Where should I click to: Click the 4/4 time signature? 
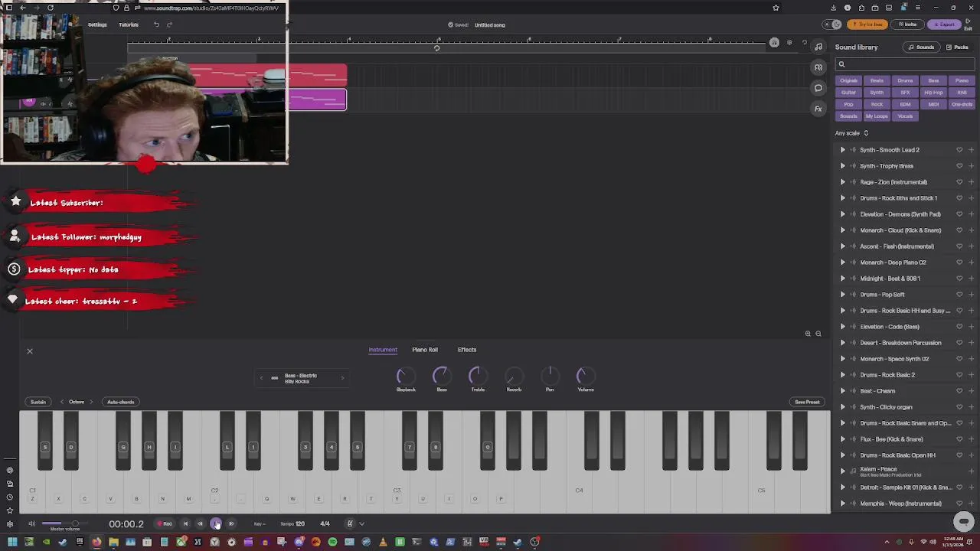(x=325, y=524)
